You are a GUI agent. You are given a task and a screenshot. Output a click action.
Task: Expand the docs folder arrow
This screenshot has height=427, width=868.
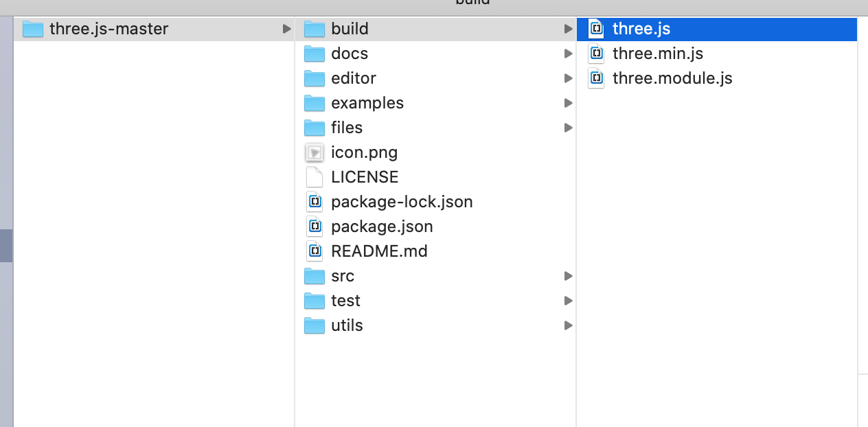click(568, 54)
